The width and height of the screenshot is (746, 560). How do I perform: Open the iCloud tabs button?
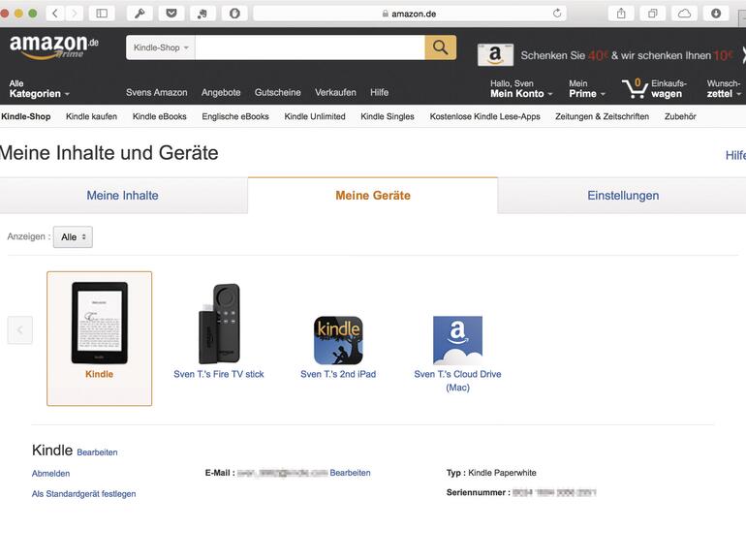(684, 14)
